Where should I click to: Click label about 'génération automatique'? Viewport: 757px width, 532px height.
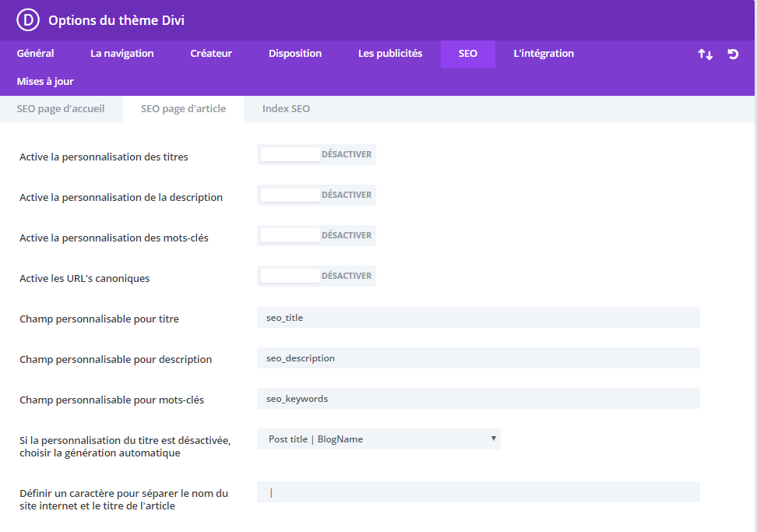point(125,446)
